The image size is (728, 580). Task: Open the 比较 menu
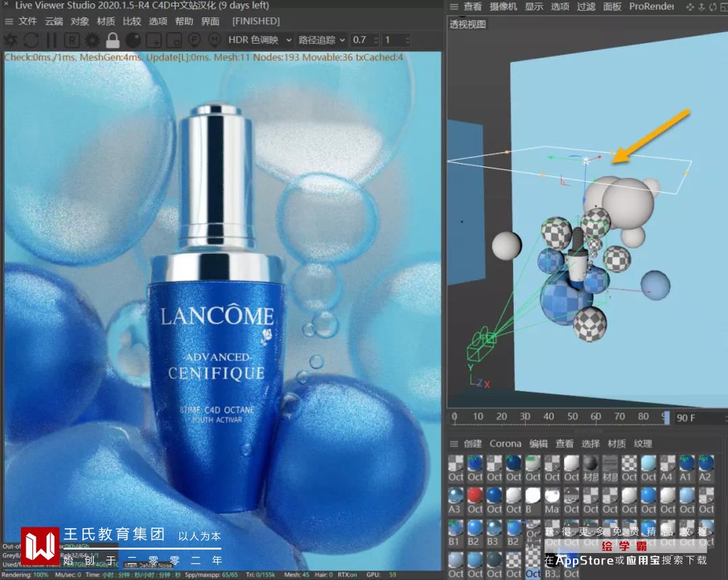pyautogui.click(x=132, y=22)
